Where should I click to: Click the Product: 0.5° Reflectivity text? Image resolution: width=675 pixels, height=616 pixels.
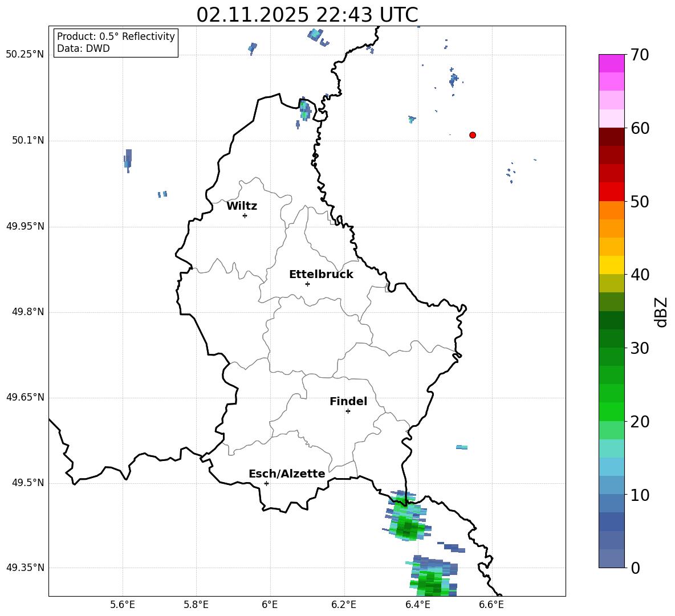(116, 36)
